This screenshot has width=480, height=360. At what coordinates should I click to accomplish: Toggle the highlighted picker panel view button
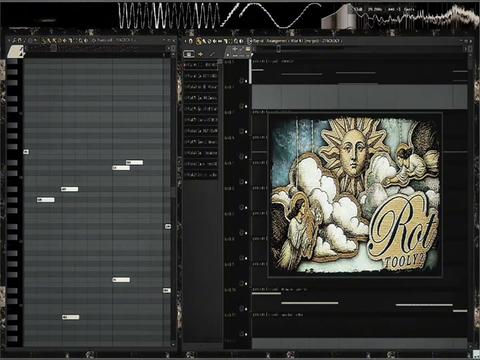[189, 54]
